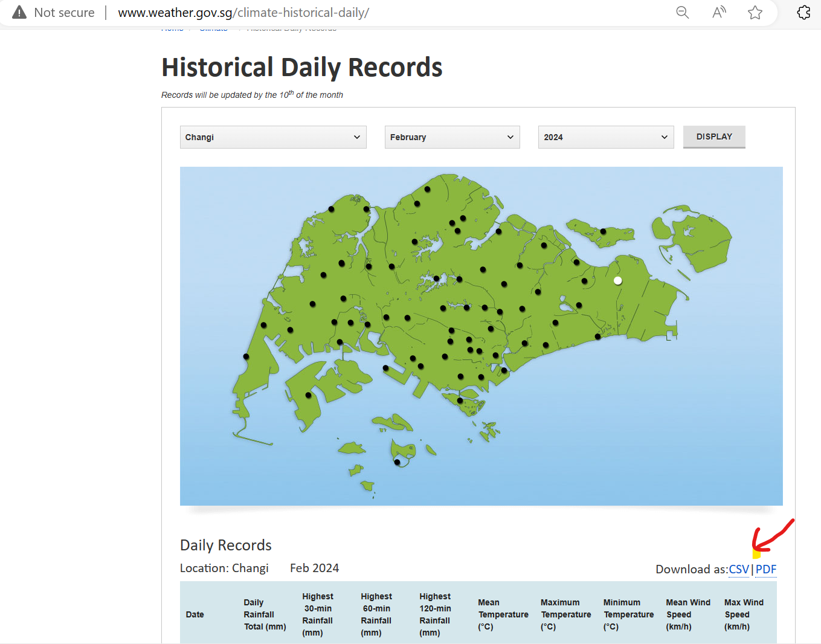Click the Mean Temperature column header
Viewport: 821px width, 644px height.
tap(503, 614)
